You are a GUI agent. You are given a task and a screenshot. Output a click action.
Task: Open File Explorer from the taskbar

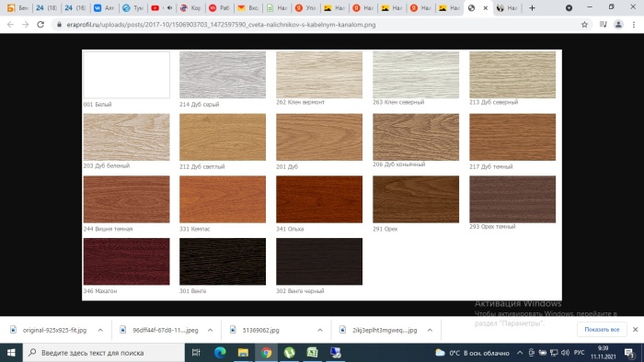point(243,353)
